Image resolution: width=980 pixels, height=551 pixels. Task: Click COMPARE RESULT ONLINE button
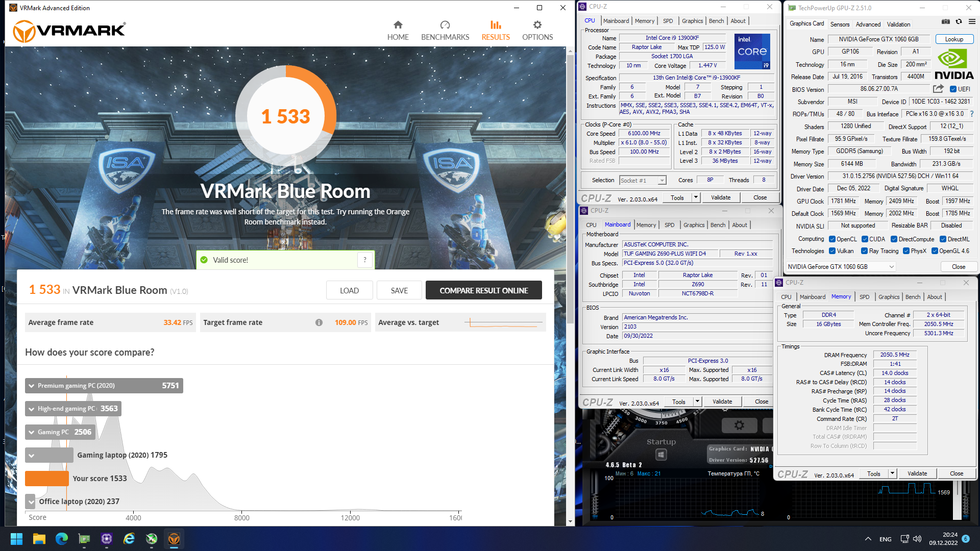[483, 290]
